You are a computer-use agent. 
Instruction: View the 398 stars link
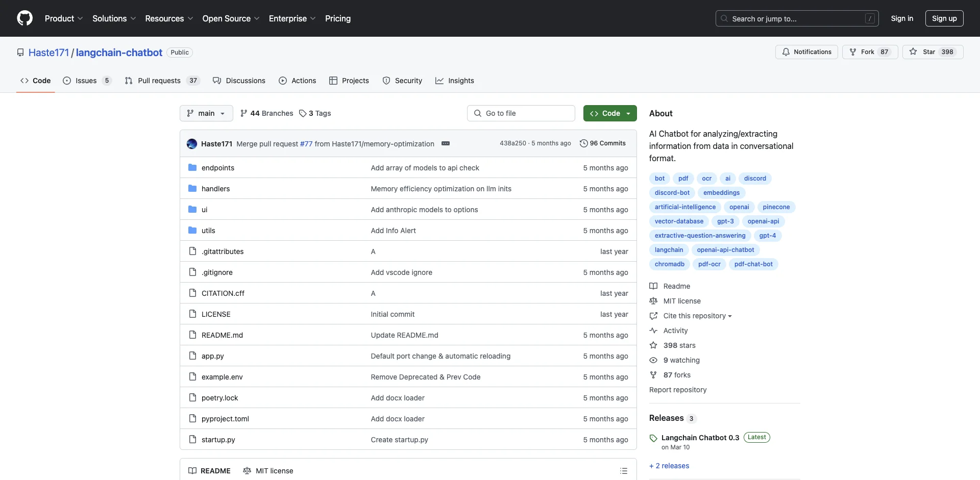(x=673, y=345)
